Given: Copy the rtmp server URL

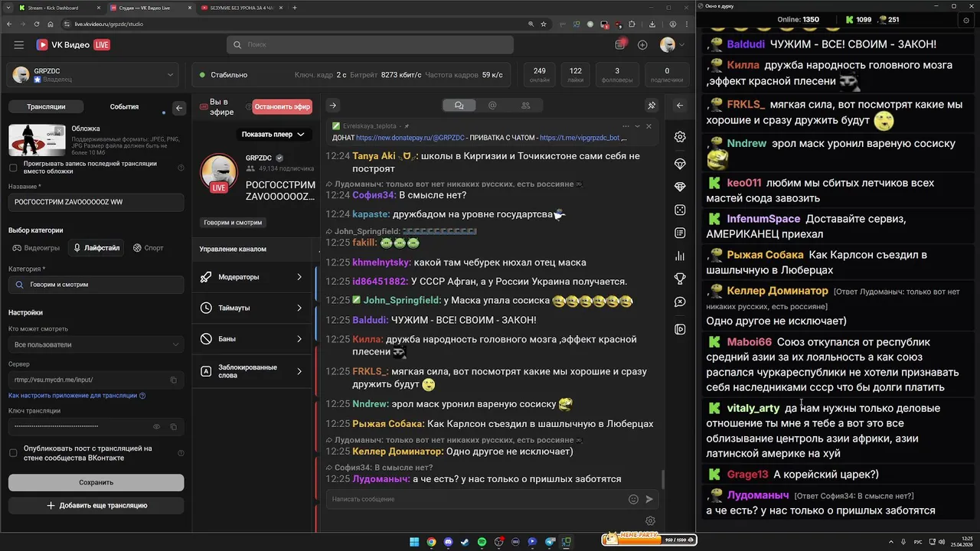Looking at the screenshot, I should 174,380.
